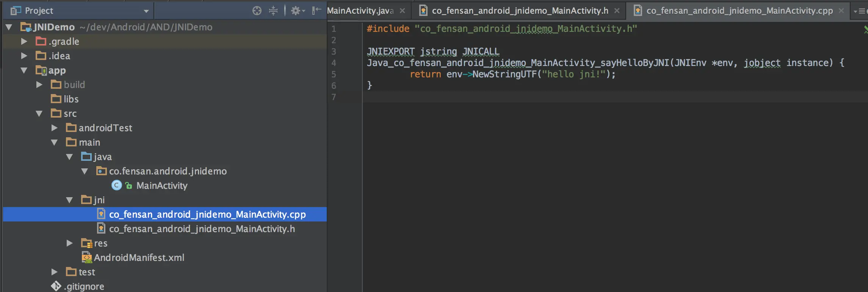Select the MainActivity class in tree
This screenshot has height=292, width=868.
point(162,185)
